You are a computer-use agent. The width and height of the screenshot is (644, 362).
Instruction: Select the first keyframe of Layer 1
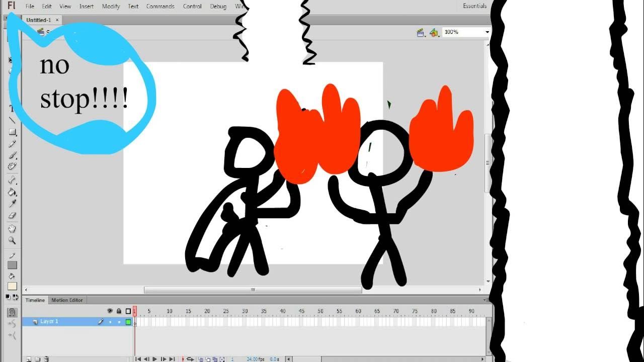(x=135, y=322)
